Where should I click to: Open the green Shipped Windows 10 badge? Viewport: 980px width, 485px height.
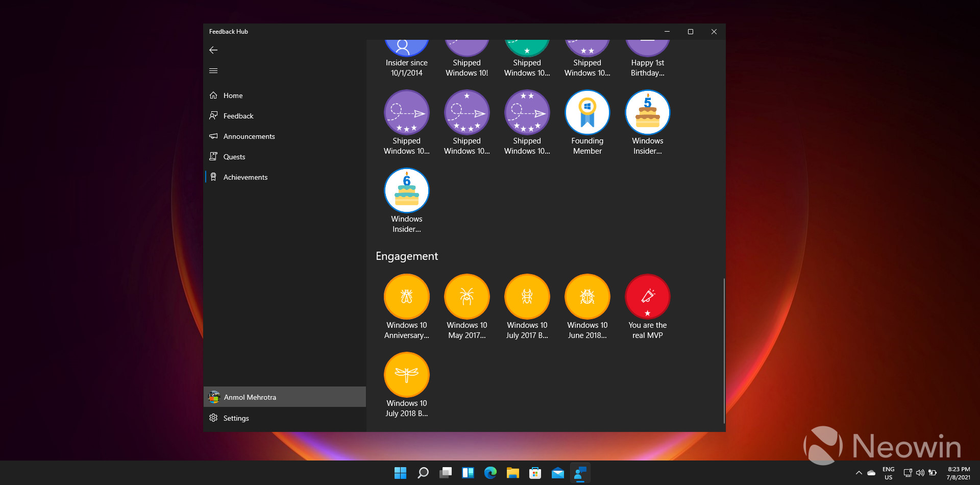527,58
